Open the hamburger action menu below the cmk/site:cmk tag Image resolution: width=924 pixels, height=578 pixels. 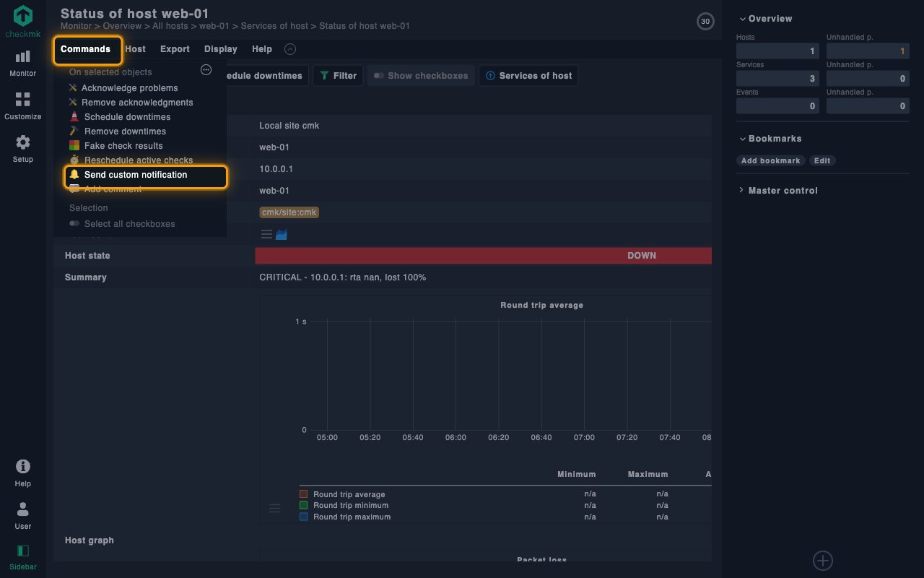click(x=266, y=234)
